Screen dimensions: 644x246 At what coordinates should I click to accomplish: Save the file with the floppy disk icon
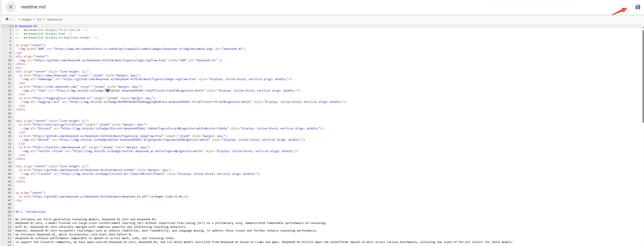pos(638,7)
